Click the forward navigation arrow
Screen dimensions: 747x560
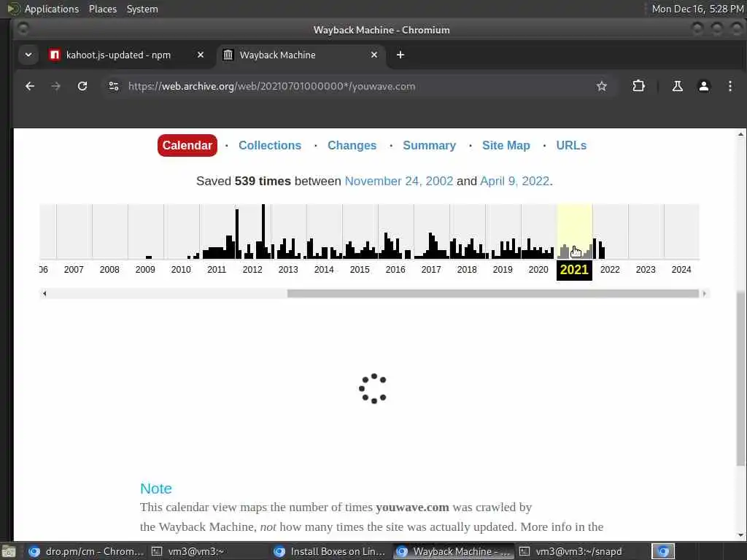coord(55,86)
